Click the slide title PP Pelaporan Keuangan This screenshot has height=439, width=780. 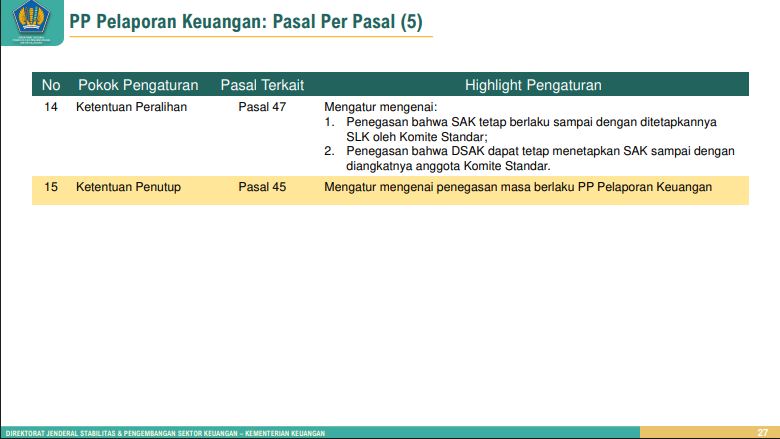(246, 20)
